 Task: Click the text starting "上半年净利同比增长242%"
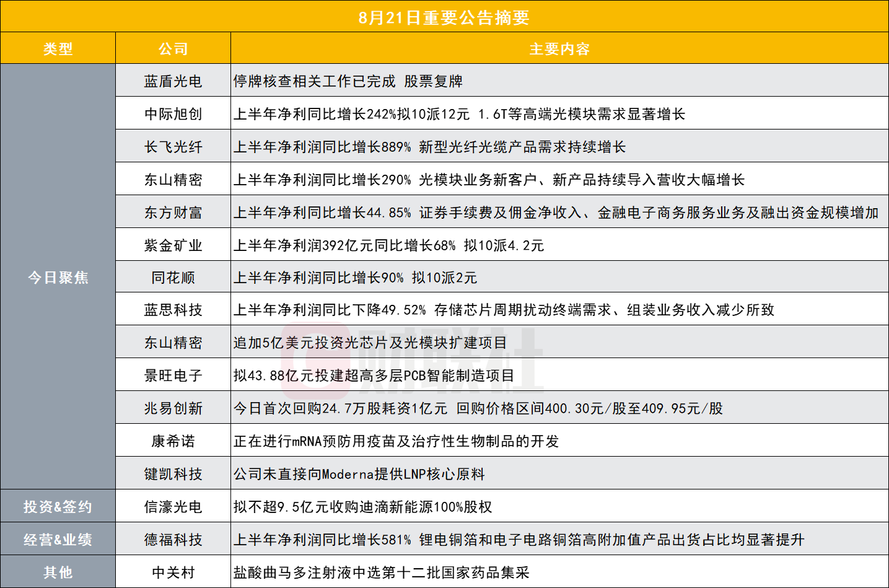click(460, 114)
